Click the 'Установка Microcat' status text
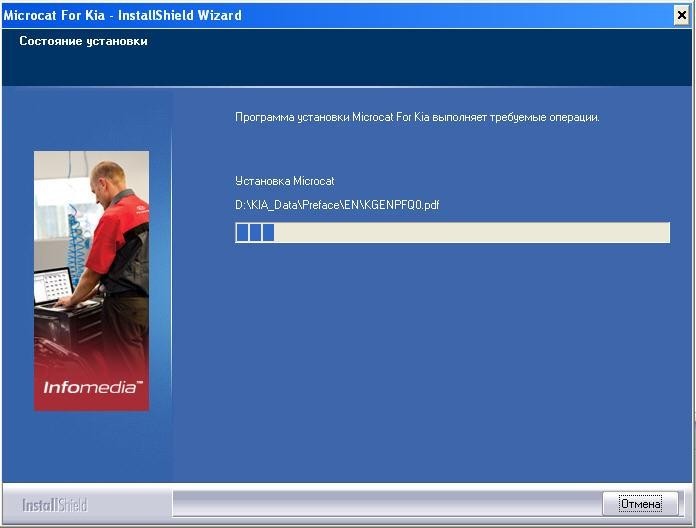This screenshot has width=696, height=528. tap(285, 181)
